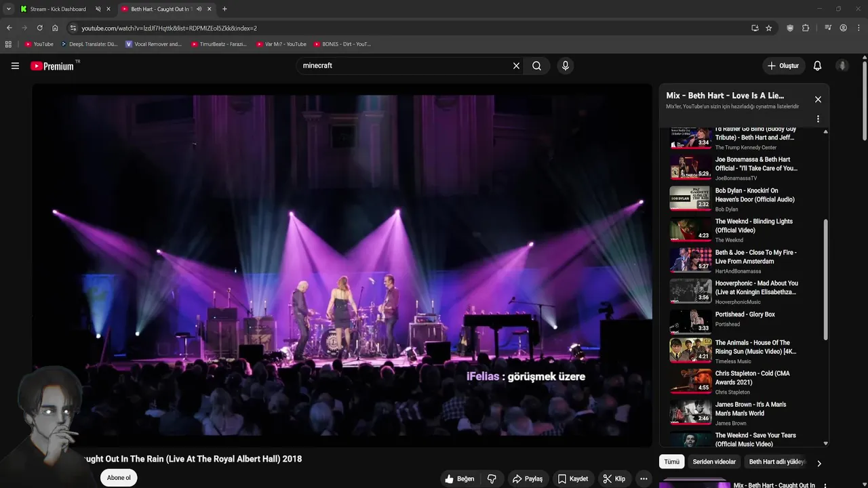
Task: Play Hooverphonic Mad About You
Action: pyautogui.click(x=734, y=292)
